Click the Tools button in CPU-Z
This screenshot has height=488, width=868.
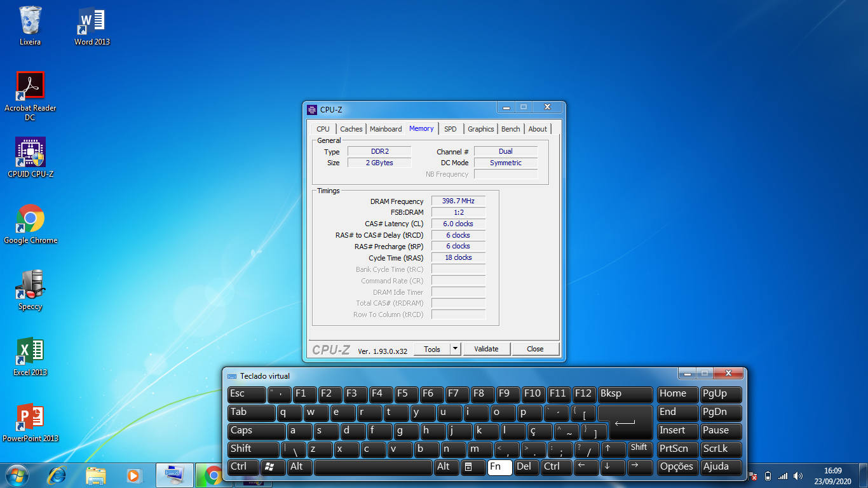pos(432,349)
